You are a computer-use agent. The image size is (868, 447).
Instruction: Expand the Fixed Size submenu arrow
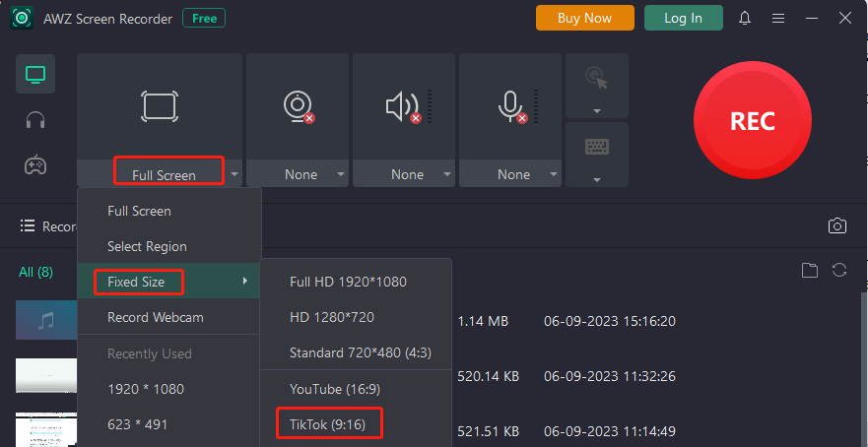(x=244, y=281)
